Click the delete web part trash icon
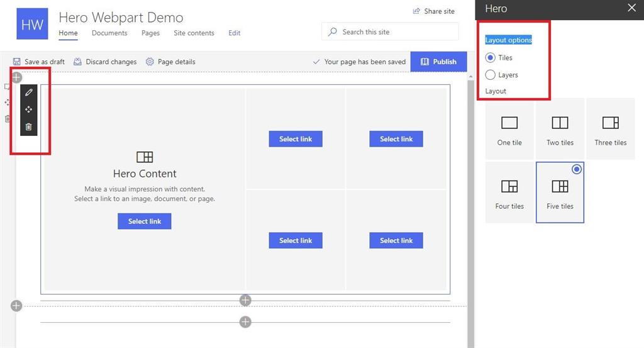Image resolution: width=644 pixels, height=348 pixels. (28, 126)
